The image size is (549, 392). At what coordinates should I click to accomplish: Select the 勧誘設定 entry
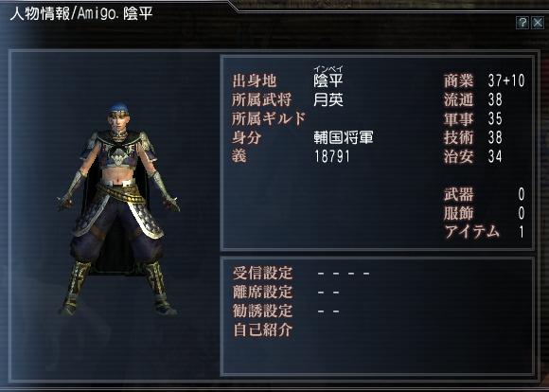(262, 311)
